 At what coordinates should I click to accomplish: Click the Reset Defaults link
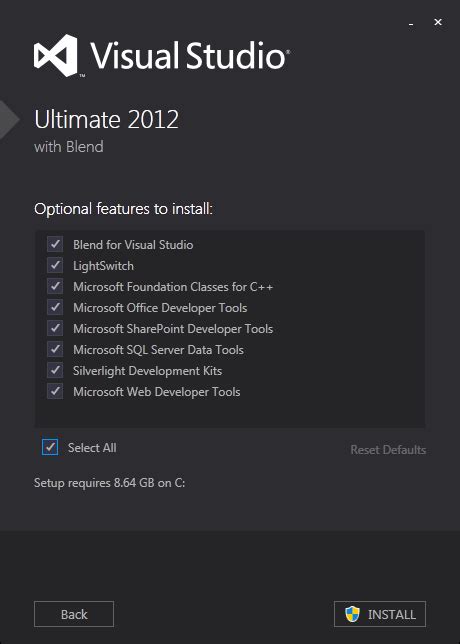click(388, 450)
